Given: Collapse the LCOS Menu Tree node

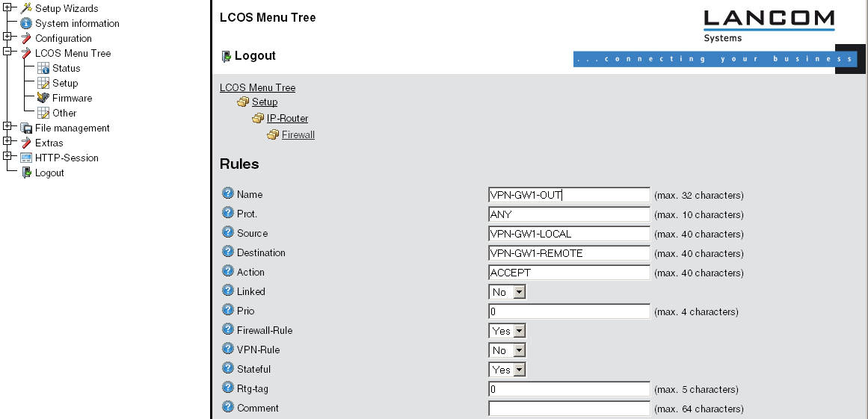Looking at the screenshot, I should (7, 52).
